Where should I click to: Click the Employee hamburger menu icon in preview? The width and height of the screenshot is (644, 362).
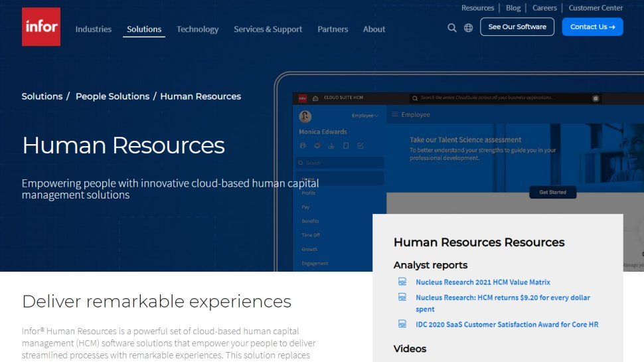tap(394, 114)
